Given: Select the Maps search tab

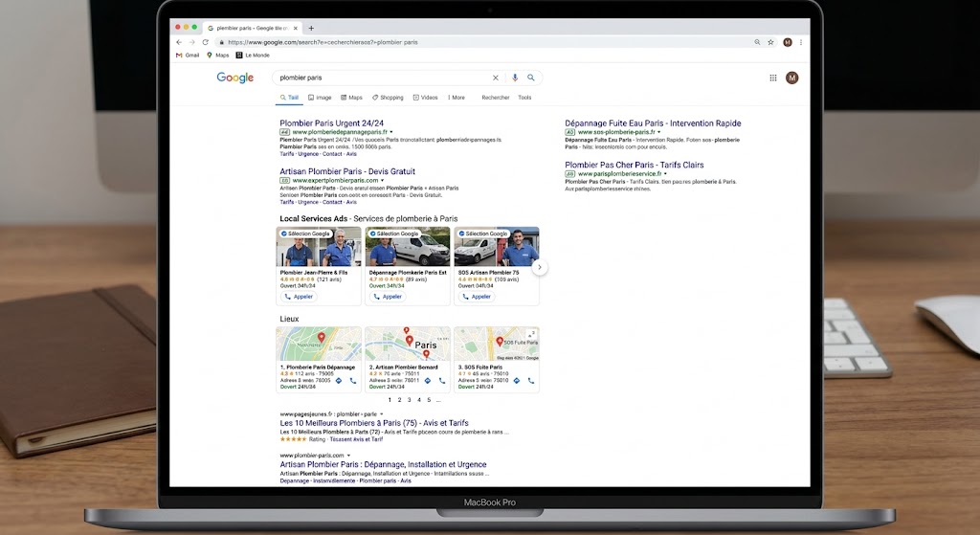Looking at the screenshot, I should 352,98.
